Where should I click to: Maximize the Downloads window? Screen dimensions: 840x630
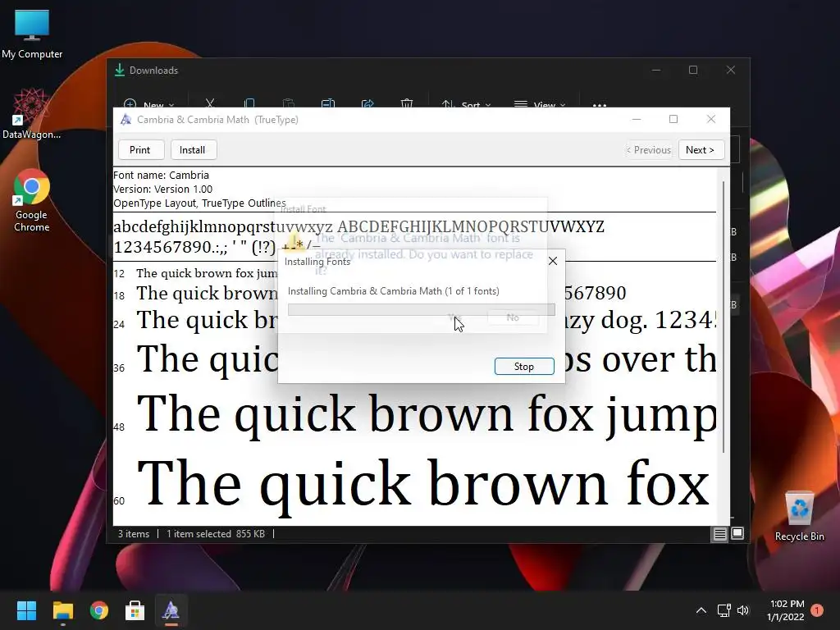(x=693, y=71)
